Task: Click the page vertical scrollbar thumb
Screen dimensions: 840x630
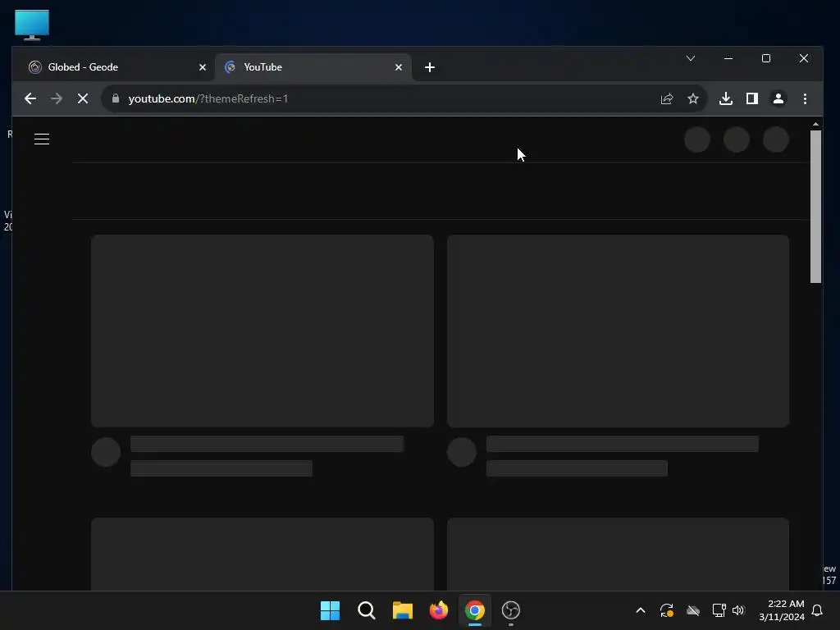Action: [815, 206]
